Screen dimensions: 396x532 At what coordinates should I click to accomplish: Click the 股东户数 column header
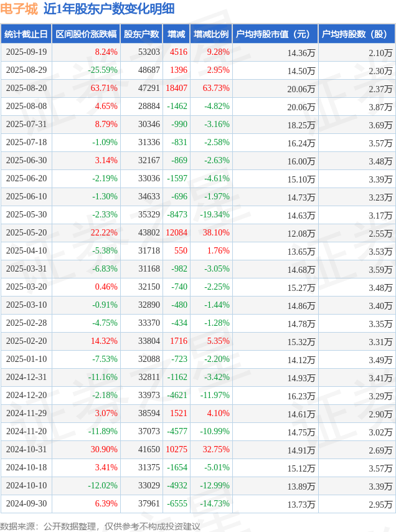coord(141,34)
